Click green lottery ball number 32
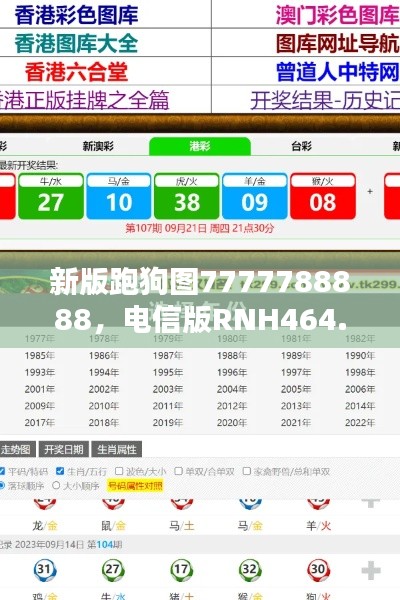Screen dimensions: 400x600 (250, 570)
